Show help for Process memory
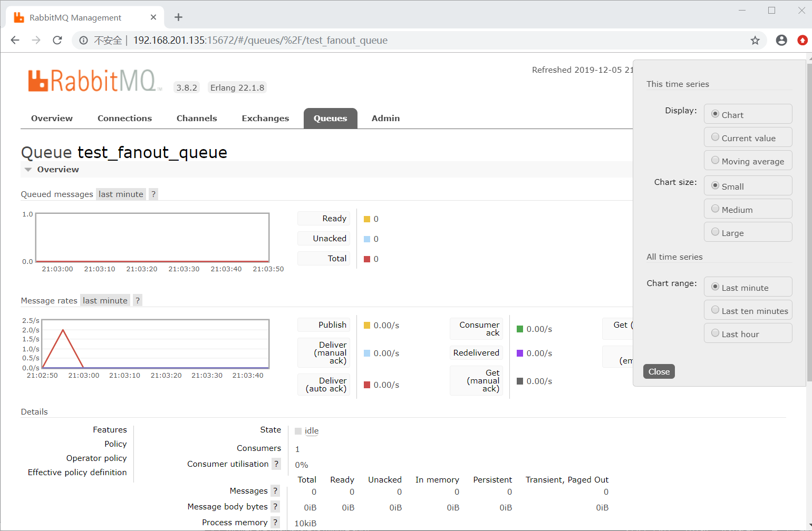 (275, 522)
